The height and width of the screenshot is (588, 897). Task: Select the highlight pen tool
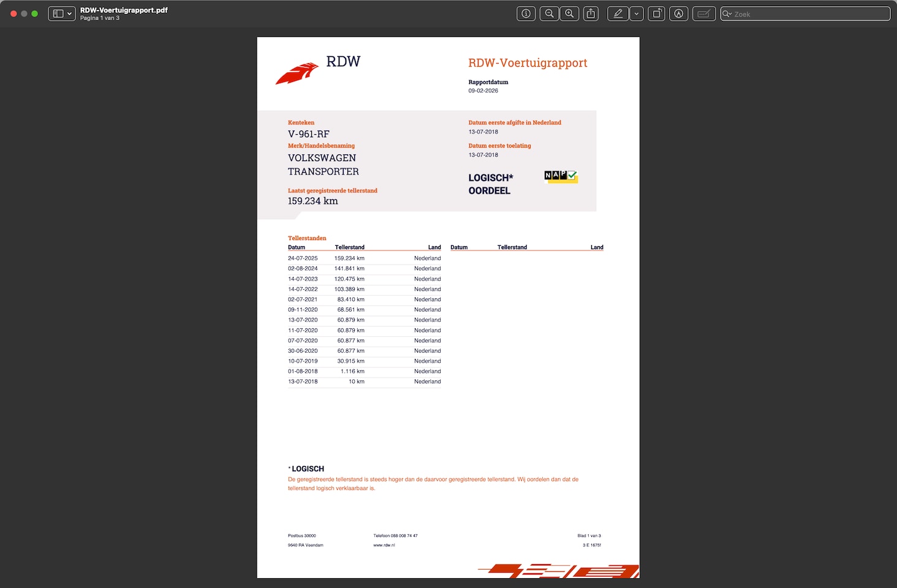[618, 13]
